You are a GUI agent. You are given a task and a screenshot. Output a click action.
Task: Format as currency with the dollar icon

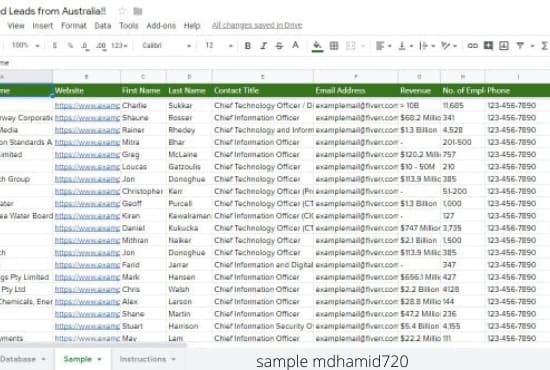pyautogui.click(x=55, y=46)
